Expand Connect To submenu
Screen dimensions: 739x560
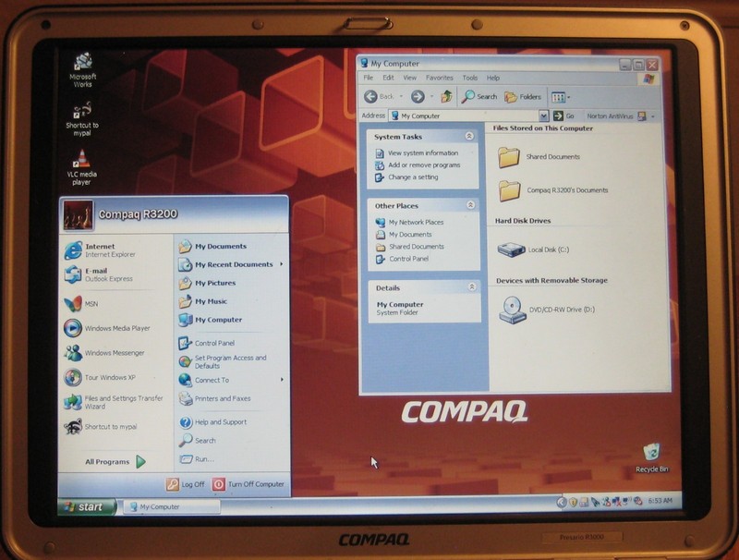point(231,380)
